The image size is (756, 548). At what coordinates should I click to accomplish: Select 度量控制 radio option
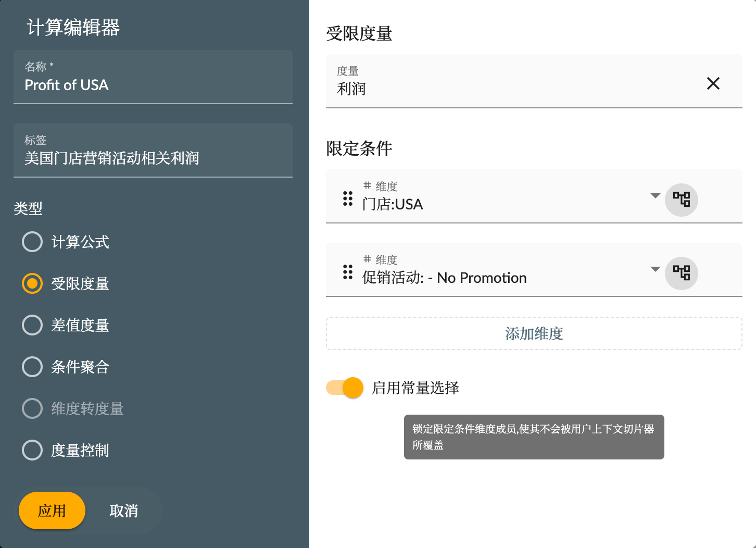click(x=32, y=450)
